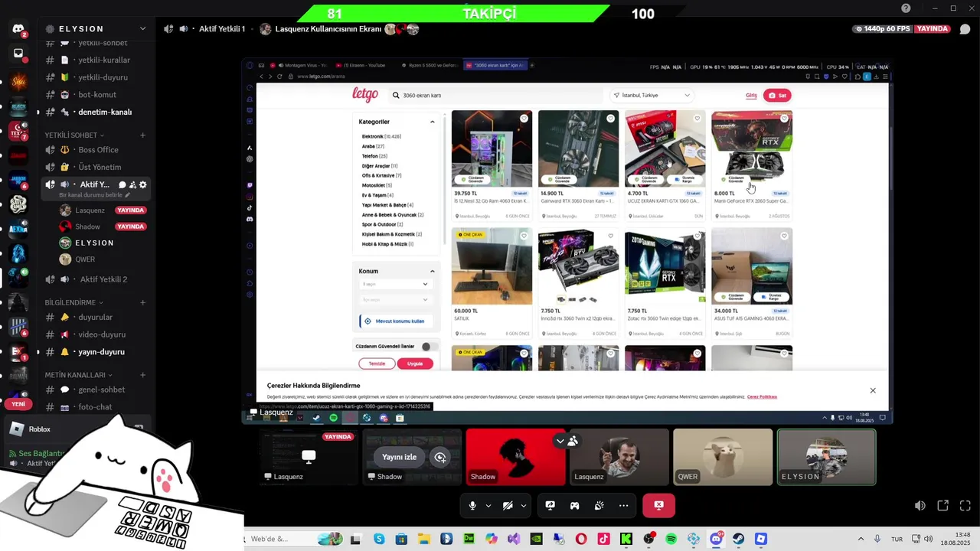Pop out the call window
Screen dimensions: 980x551
point(942,506)
